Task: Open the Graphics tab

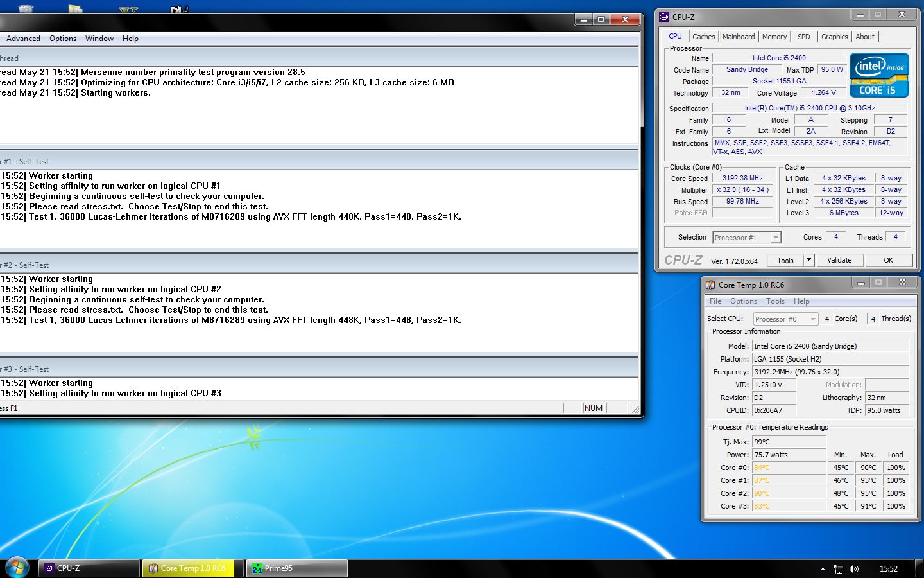Action: 835,37
